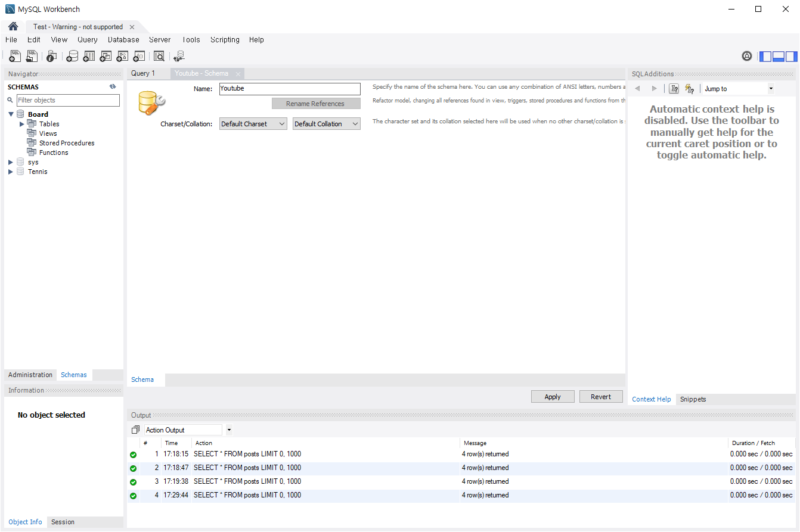Screen dimensions: 800x532
Task: Click the automatic context help icon
Action: click(690, 89)
